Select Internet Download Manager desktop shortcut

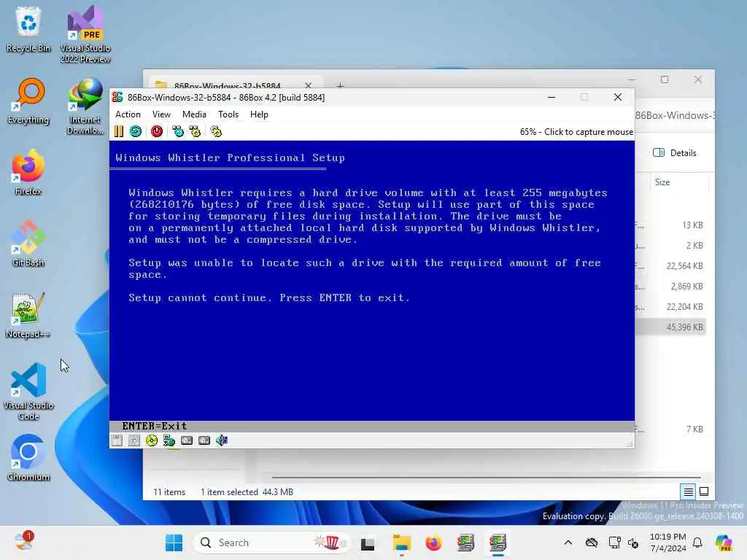(x=85, y=106)
